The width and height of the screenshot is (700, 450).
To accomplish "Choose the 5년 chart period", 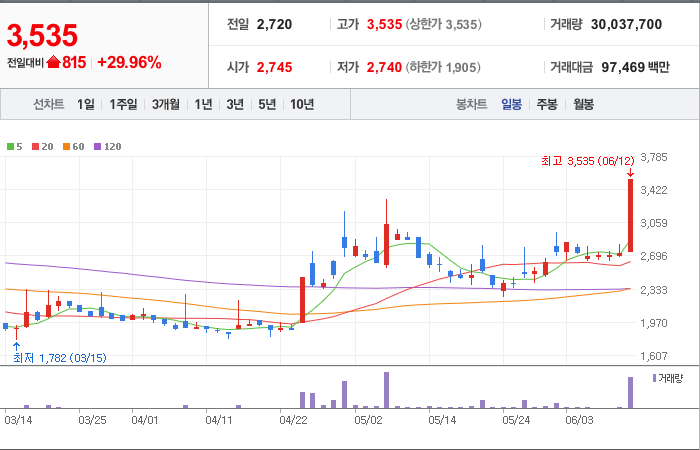I will (267, 104).
